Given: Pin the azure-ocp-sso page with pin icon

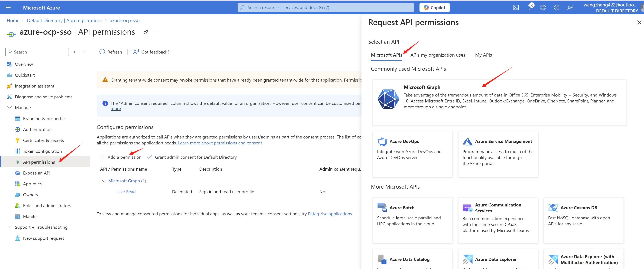Looking at the screenshot, I should 146,32.
